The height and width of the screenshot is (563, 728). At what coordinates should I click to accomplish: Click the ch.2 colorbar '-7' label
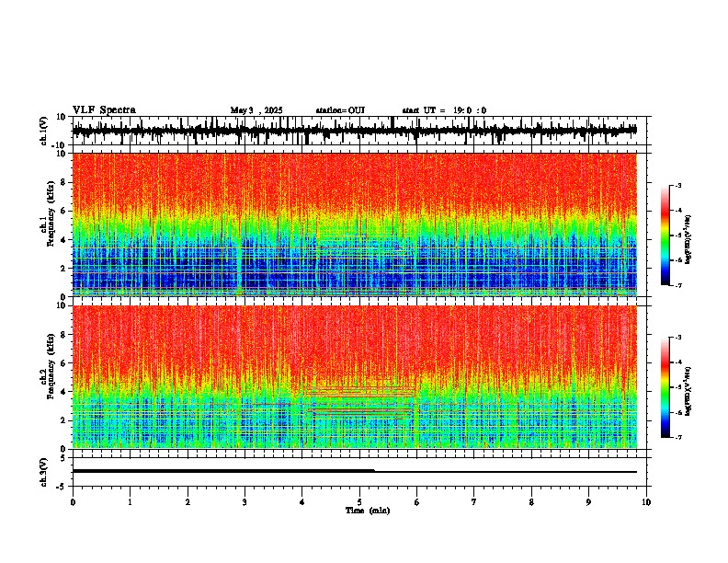(678, 437)
